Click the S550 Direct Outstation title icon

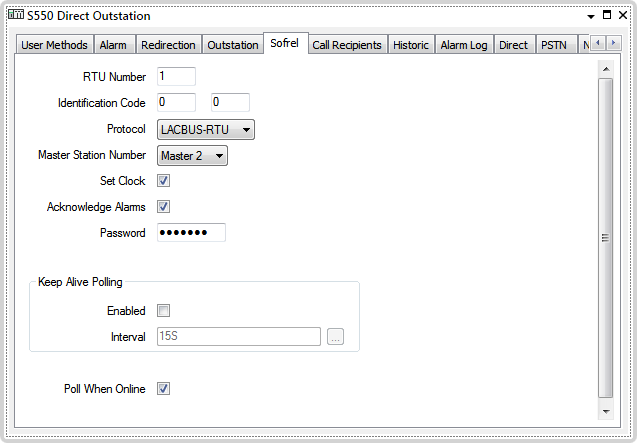coord(16,15)
